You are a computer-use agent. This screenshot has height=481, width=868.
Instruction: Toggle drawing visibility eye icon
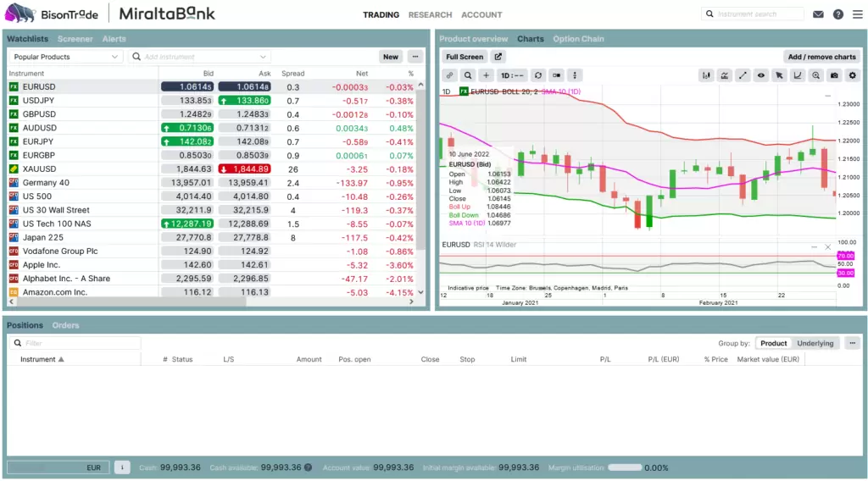[760, 75]
